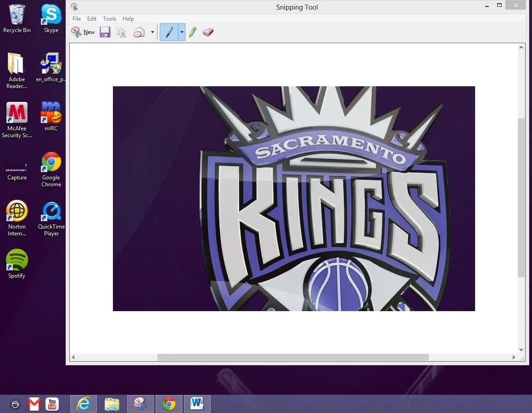This screenshot has width=532, height=413.
Task: Expand the Send Snip dropdown arrow
Action: [x=152, y=32]
